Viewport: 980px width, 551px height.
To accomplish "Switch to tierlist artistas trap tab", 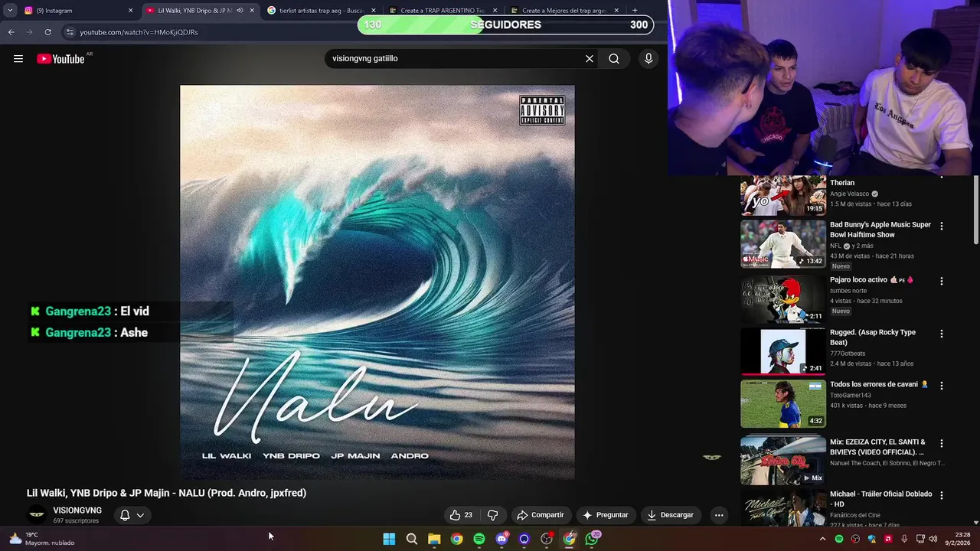I will pyautogui.click(x=322, y=11).
